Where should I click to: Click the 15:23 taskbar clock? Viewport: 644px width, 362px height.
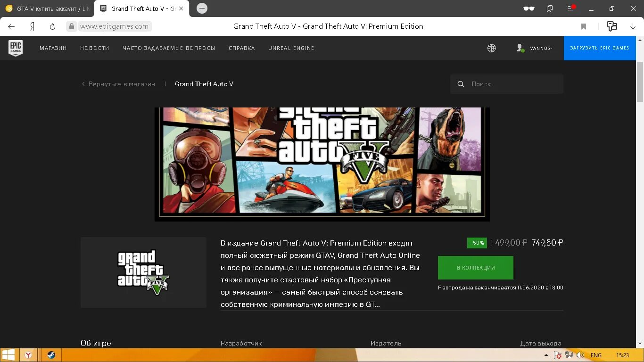(623, 355)
